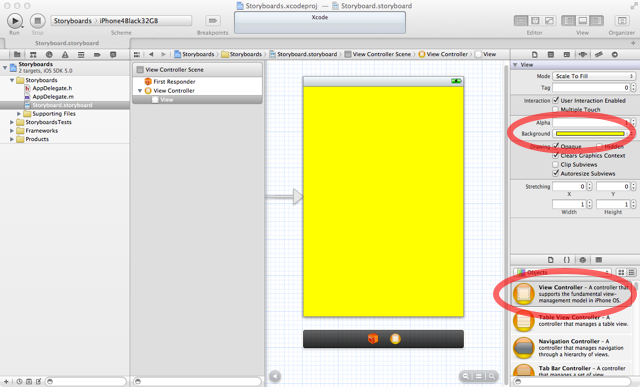640x387 pixels.
Task: Open the Size inspector tab
Action: coord(599,54)
